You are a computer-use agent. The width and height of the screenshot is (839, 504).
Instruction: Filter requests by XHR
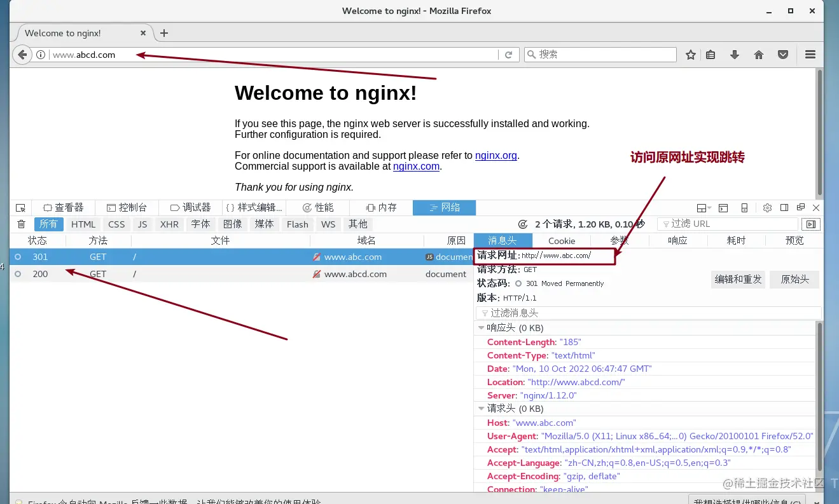point(169,224)
